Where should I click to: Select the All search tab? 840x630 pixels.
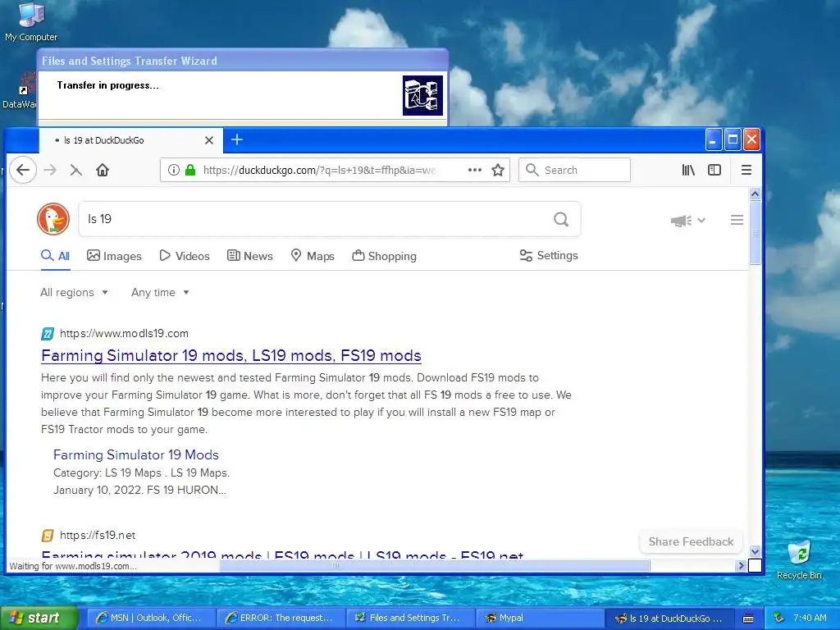tap(55, 256)
